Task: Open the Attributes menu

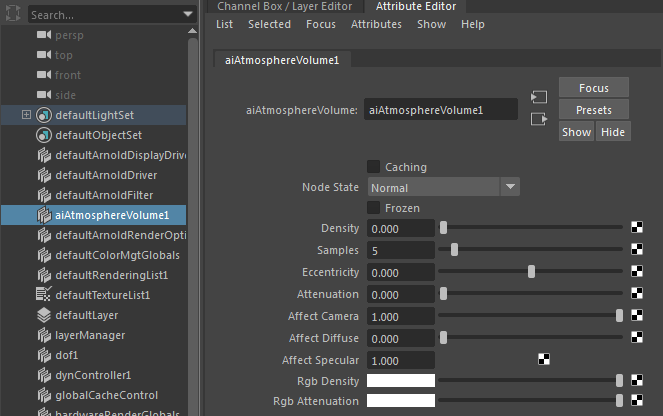Action: tap(376, 25)
